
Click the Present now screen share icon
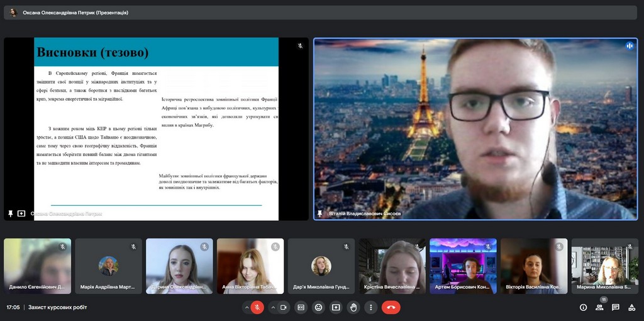336,307
